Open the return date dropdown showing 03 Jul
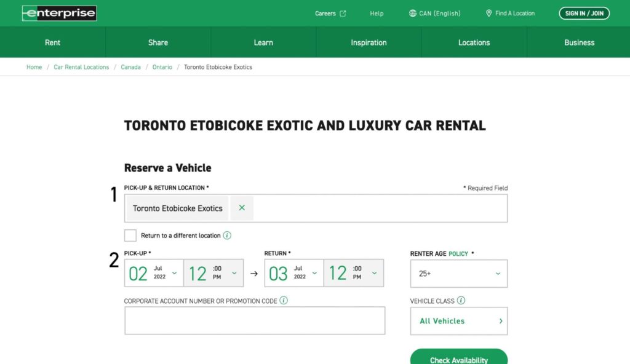 [294, 273]
